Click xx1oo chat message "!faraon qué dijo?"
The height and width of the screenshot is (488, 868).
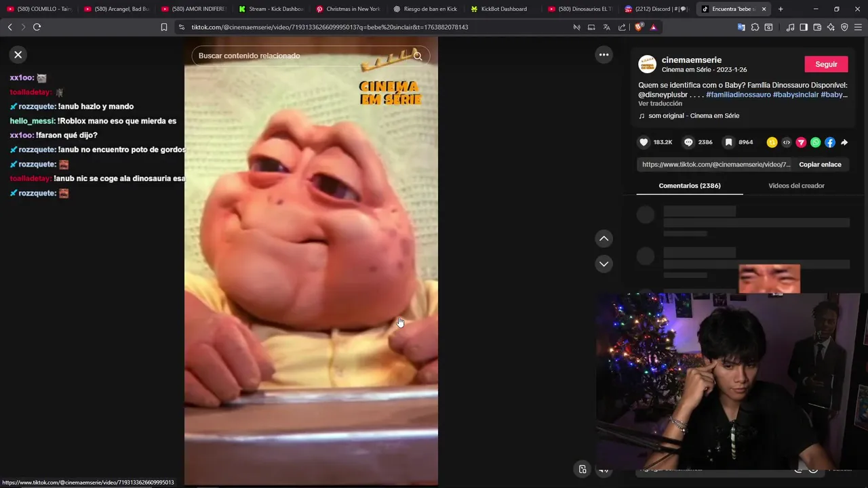pyautogui.click(x=54, y=136)
